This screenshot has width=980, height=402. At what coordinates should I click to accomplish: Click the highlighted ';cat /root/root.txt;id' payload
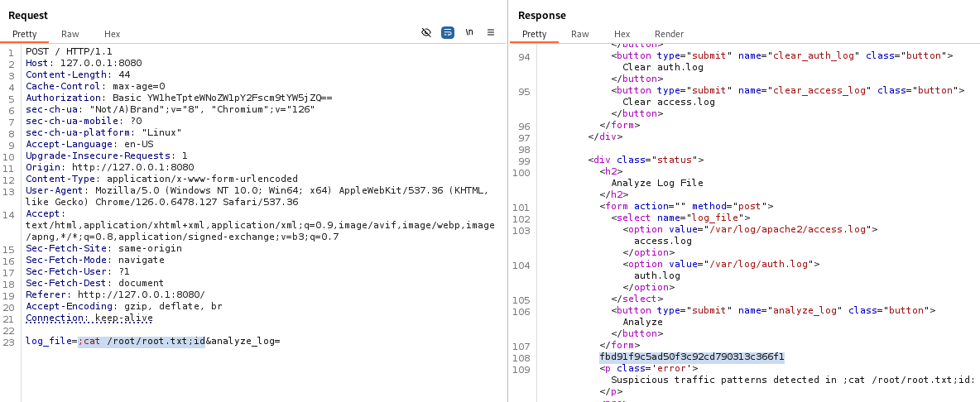coord(142,342)
